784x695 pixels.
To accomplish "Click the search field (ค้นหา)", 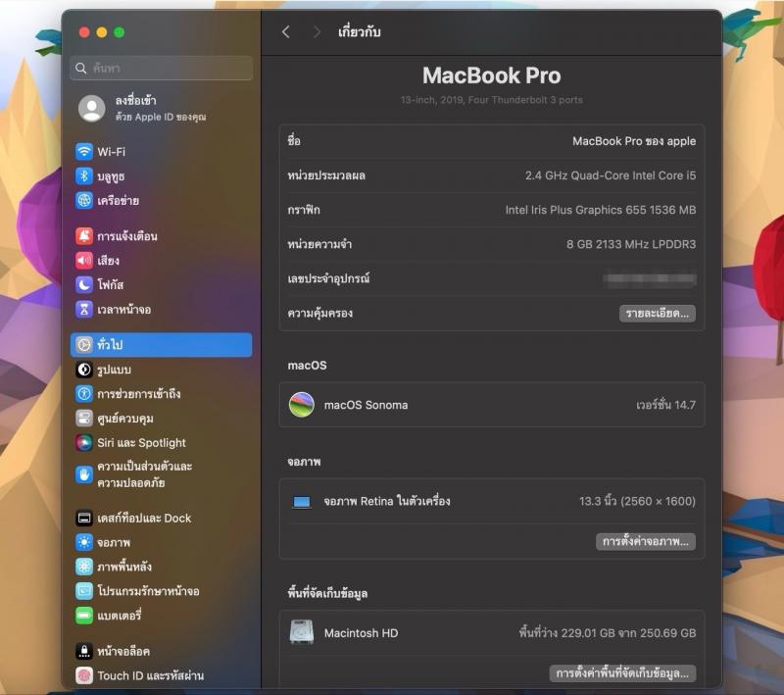I will click(x=162, y=69).
